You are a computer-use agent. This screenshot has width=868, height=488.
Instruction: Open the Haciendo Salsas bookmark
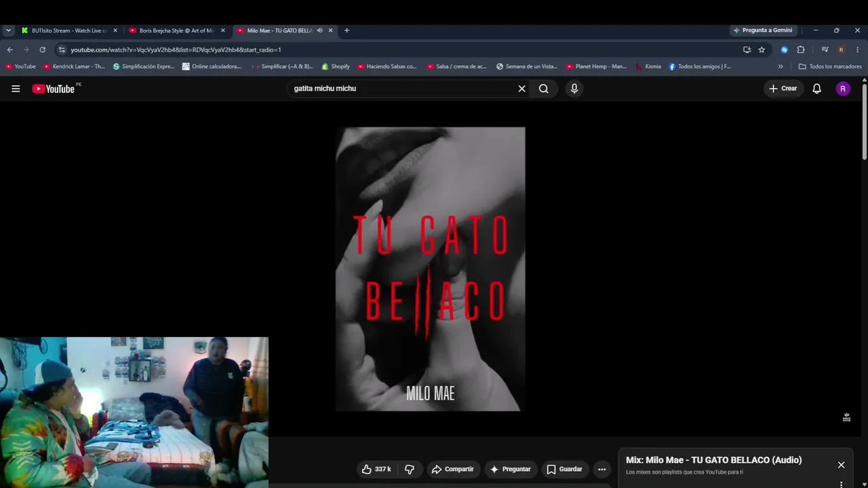coord(387,66)
